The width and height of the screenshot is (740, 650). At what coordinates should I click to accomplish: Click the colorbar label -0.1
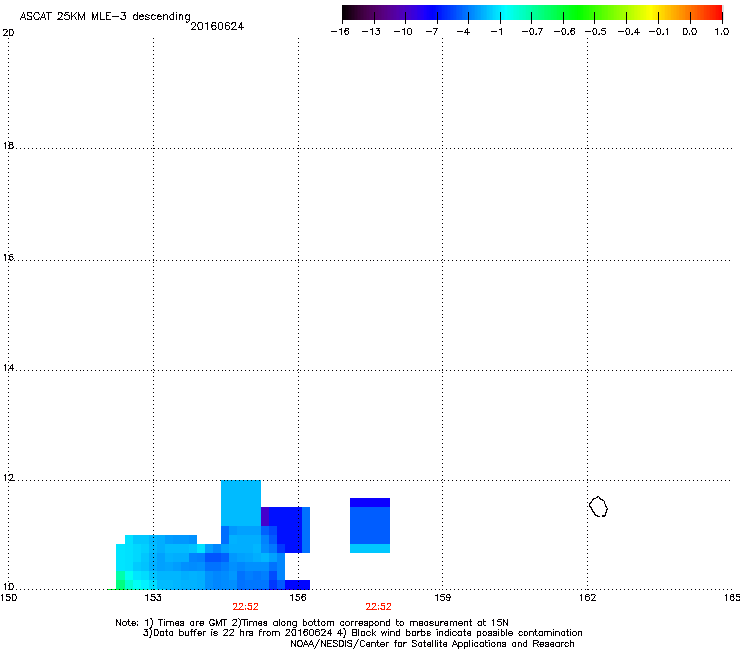coord(659,32)
